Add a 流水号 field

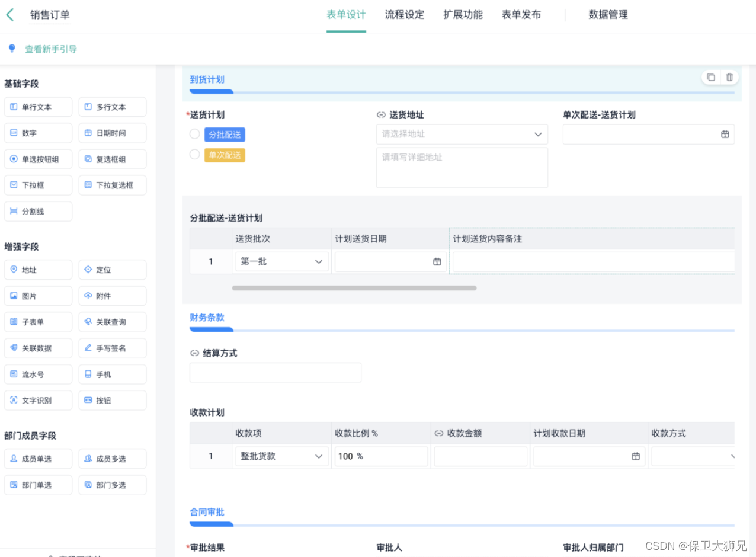(38, 374)
